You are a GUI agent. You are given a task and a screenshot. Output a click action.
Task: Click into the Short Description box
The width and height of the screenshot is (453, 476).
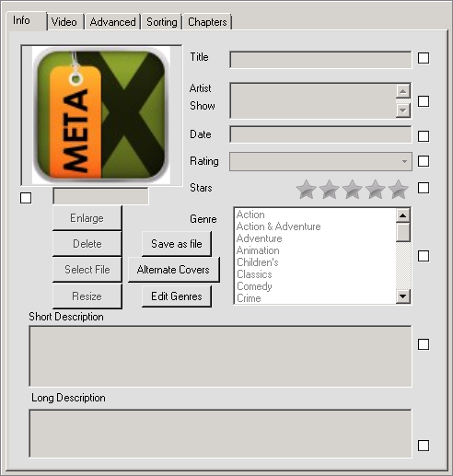pyautogui.click(x=220, y=356)
